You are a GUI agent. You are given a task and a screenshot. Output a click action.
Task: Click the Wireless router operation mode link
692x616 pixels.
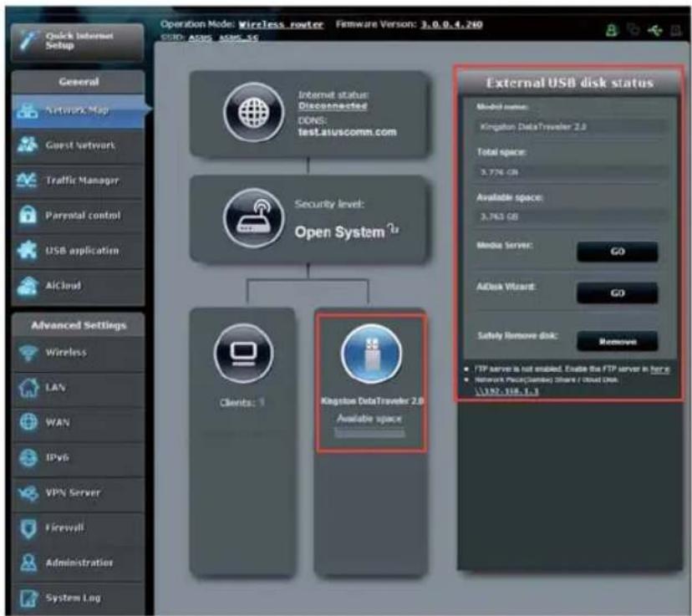[281, 25]
